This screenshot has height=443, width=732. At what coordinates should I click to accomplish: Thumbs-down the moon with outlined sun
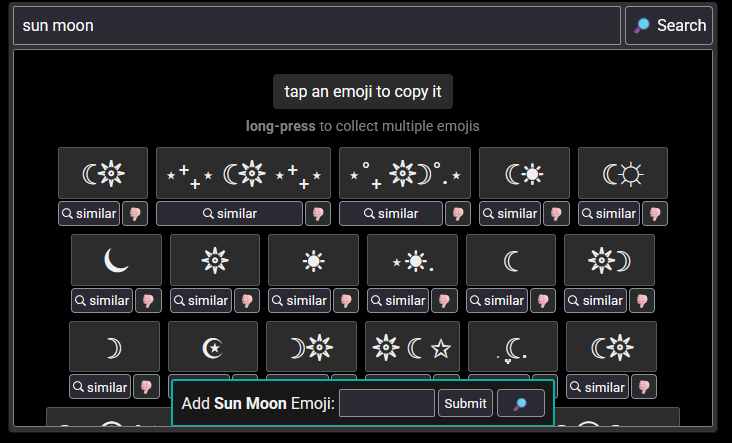655,214
